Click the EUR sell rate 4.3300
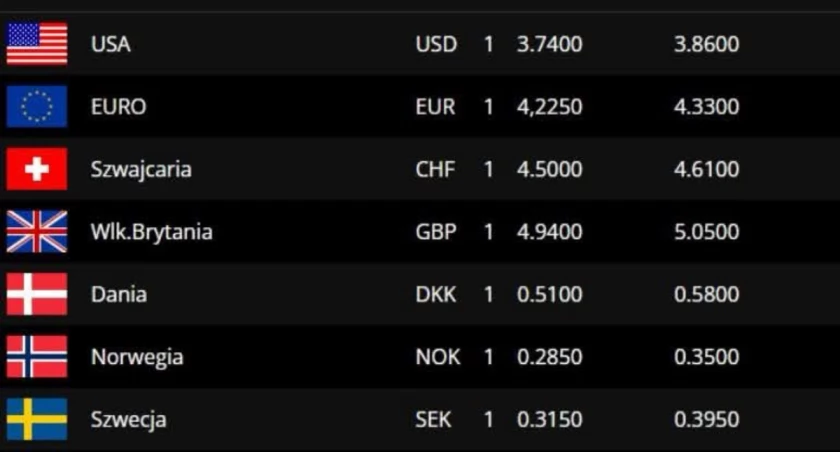 pos(707,107)
